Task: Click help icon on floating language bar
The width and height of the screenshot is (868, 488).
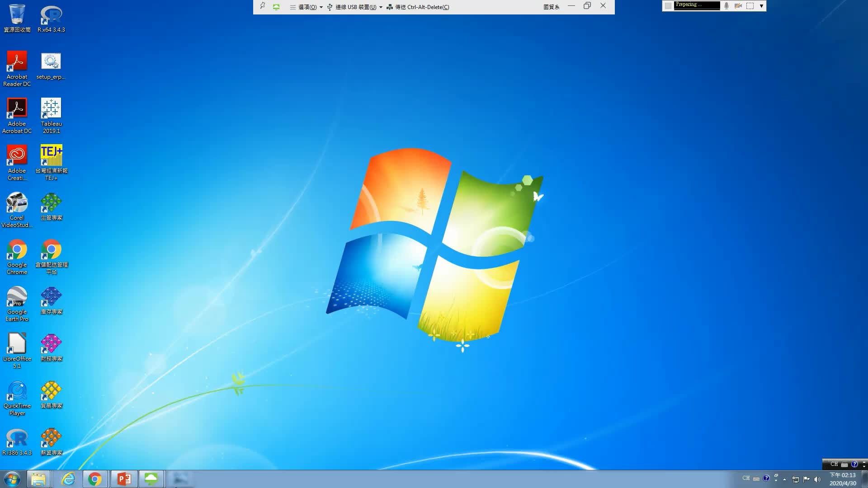Action: coord(854,464)
